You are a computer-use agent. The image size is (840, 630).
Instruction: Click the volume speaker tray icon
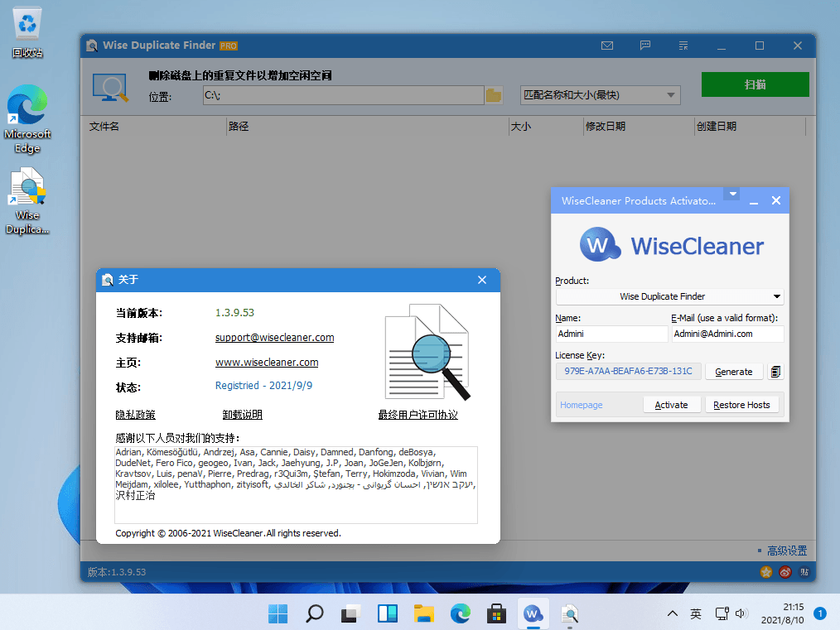[x=741, y=613]
